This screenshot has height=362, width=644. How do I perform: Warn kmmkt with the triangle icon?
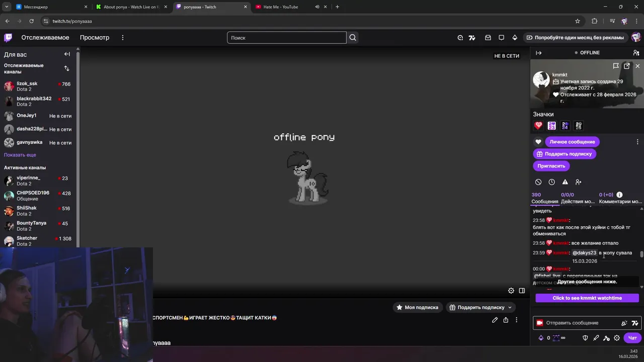pos(565,182)
